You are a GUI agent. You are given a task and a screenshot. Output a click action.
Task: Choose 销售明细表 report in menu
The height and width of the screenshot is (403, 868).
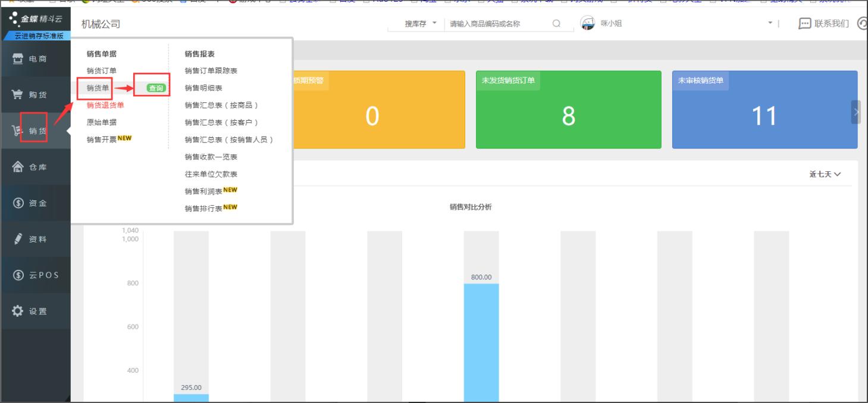[203, 88]
